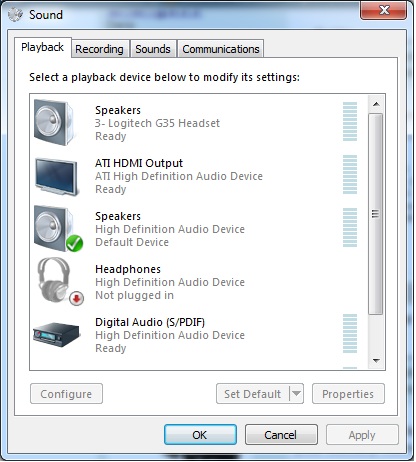This screenshot has height=462, width=416.
Task: Click the ATI HDMI Output level meter
Action: coord(350,174)
